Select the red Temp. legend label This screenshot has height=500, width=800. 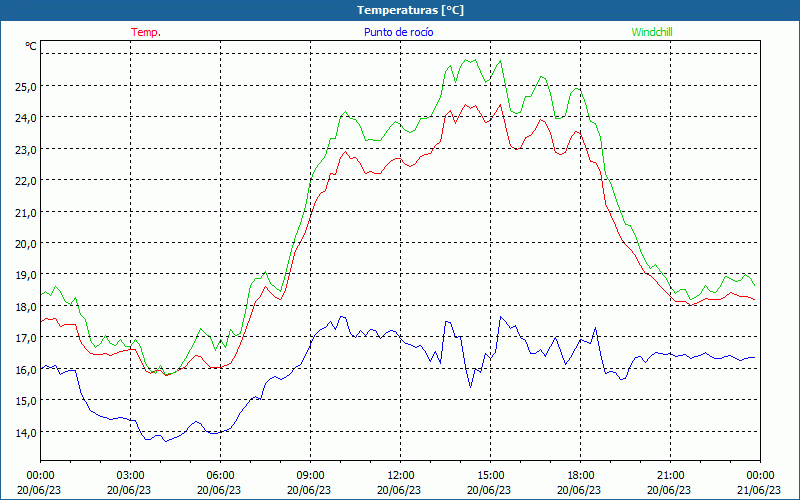(x=146, y=32)
